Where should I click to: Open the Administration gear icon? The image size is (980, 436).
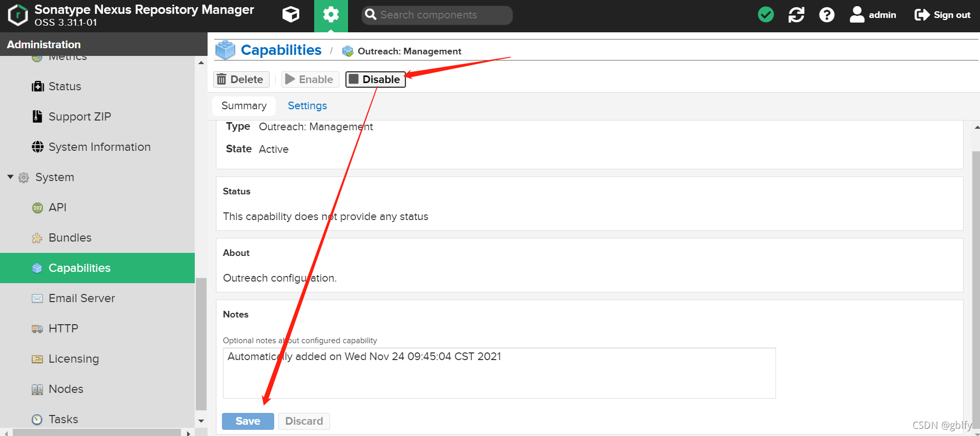click(331, 15)
